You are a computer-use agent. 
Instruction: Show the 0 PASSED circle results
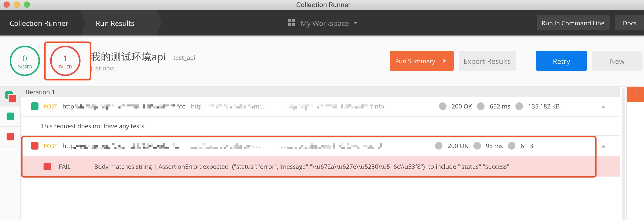point(25,61)
